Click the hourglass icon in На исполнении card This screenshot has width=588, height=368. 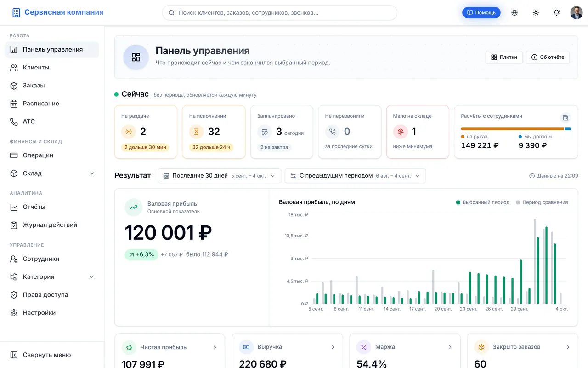pos(197,132)
